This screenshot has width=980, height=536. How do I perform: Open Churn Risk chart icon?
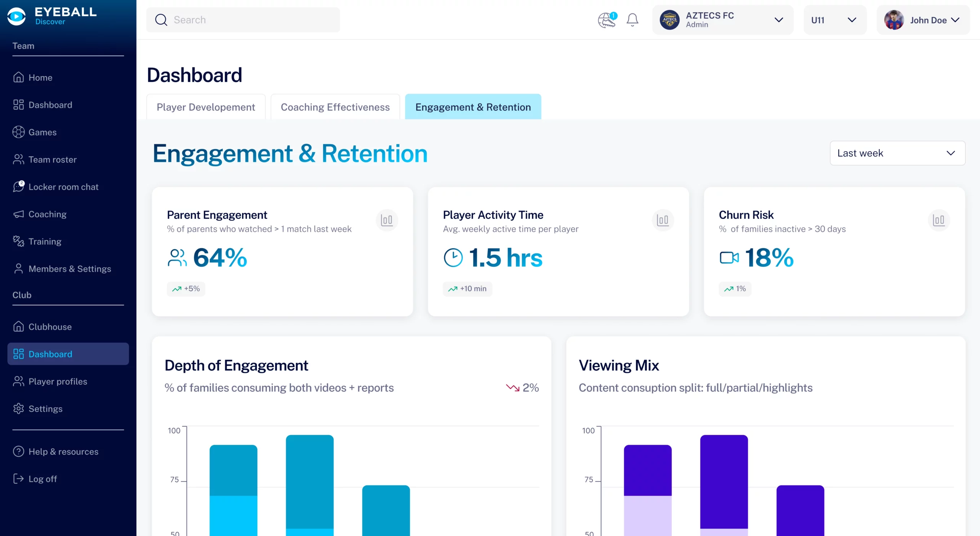point(939,220)
